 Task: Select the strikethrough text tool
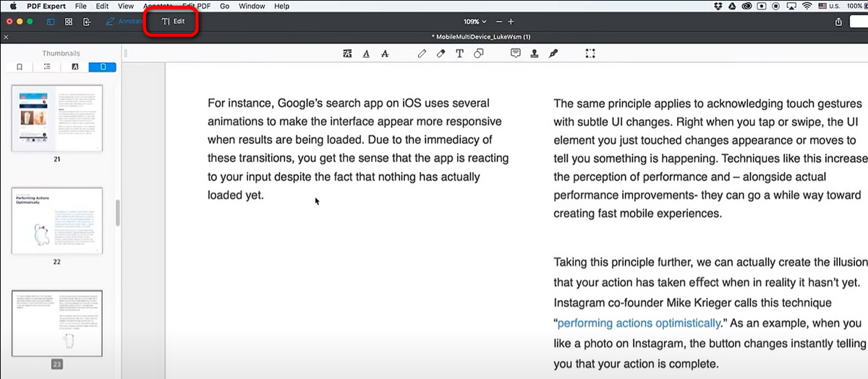384,54
